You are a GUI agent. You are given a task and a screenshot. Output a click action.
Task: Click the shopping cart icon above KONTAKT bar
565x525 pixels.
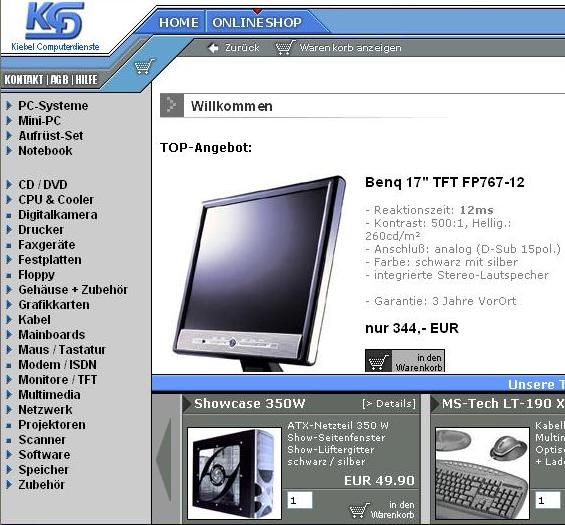(144, 66)
